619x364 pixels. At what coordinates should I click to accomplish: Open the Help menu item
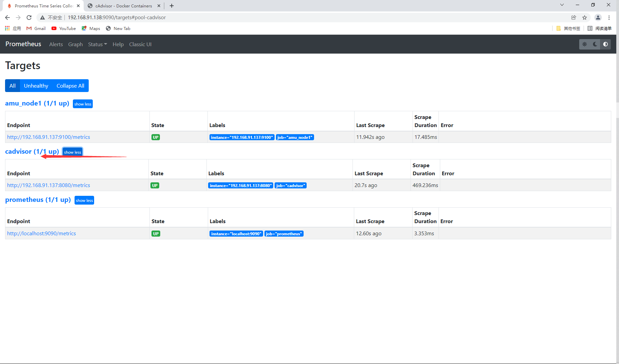[x=118, y=44]
